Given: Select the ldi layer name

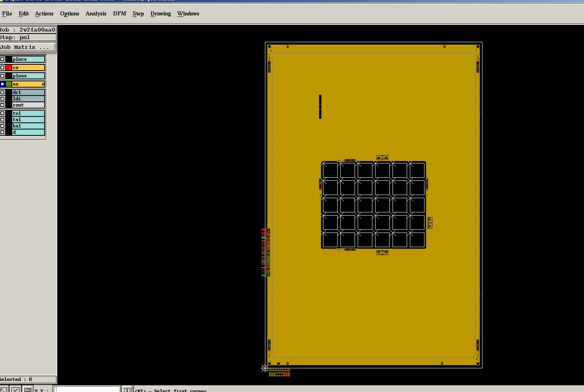Looking at the screenshot, I should tap(28, 99).
